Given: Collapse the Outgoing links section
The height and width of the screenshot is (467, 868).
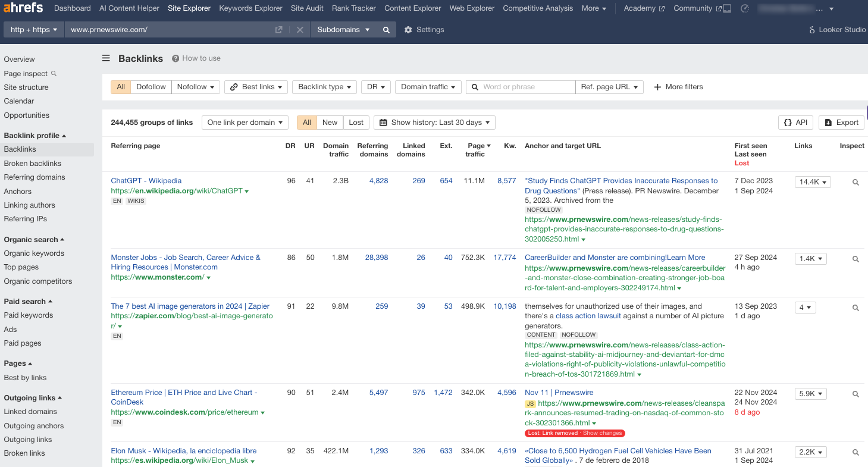Looking at the screenshot, I should 33,398.
